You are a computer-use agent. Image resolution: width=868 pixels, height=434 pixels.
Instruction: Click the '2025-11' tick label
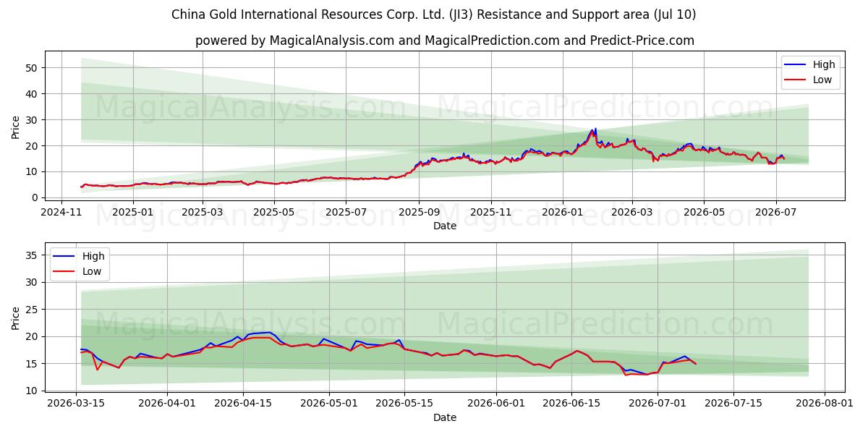[490, 212]
